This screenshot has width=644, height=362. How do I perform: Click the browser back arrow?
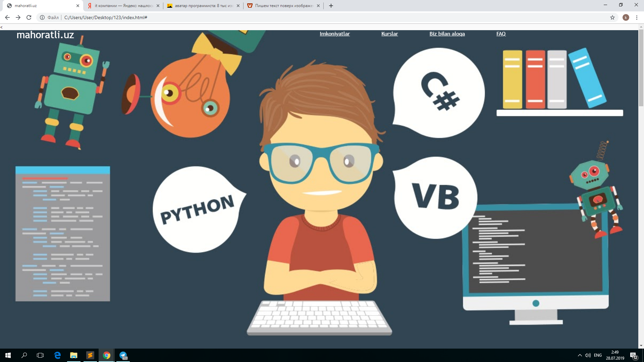(x=7, y=17)
